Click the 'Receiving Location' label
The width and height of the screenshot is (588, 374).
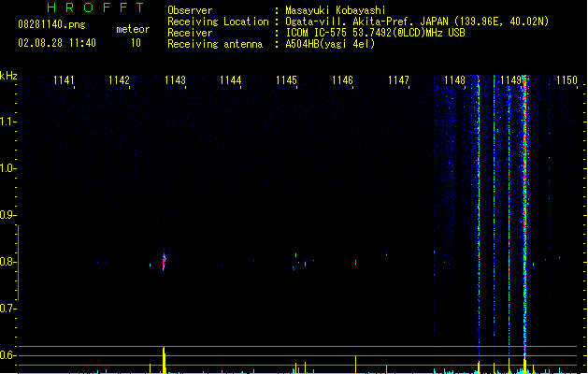218,22
